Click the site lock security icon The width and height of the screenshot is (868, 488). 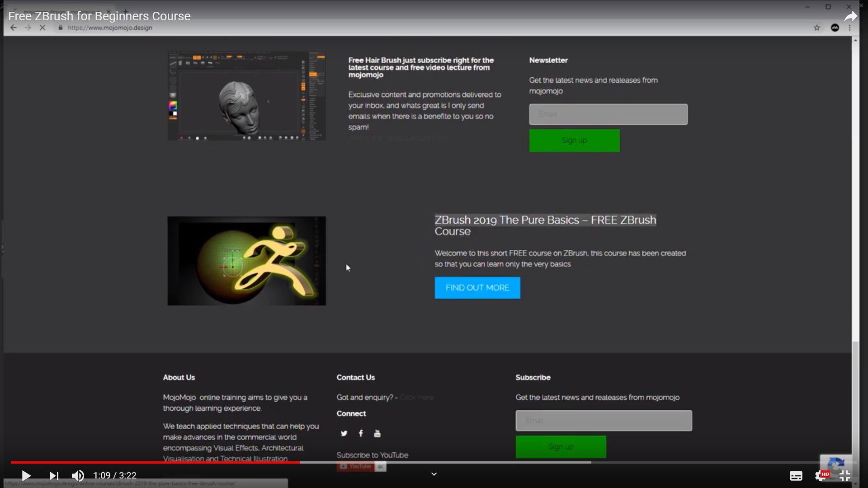click(61, 28)
